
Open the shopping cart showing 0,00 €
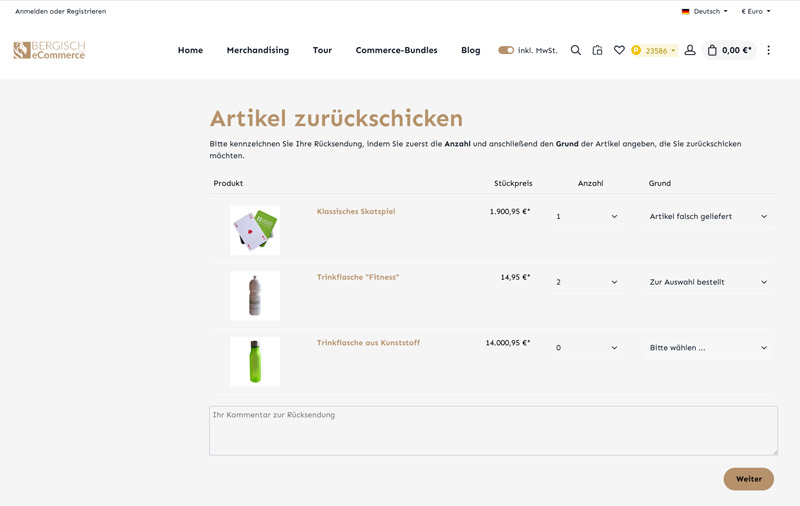point(729,50)
